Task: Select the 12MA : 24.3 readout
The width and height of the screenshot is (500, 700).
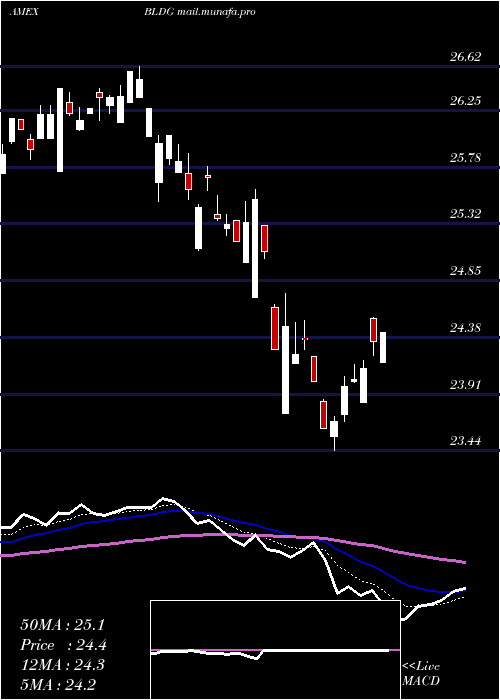Action: (62, 665)
